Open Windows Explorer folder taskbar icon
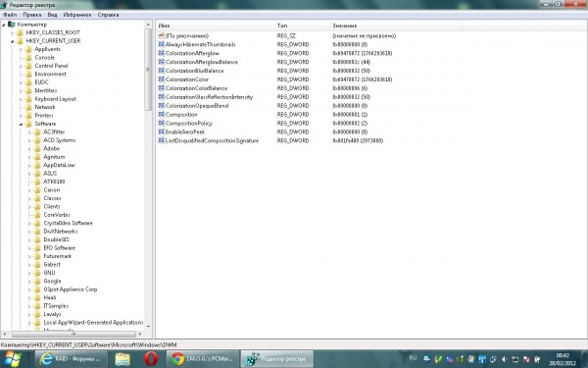Viewport: 588px width, 368px height. click(122, 359)
